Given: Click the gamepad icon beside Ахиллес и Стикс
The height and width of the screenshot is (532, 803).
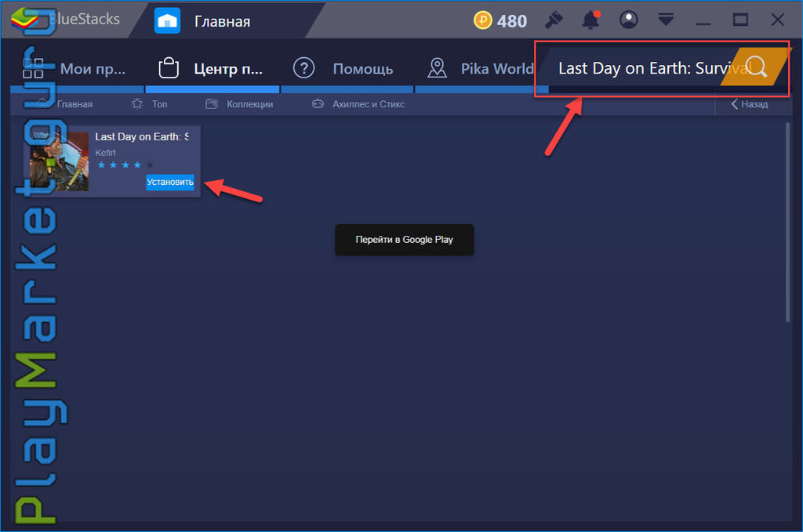Looking at the screenshot, I should (x=318, y=104).
